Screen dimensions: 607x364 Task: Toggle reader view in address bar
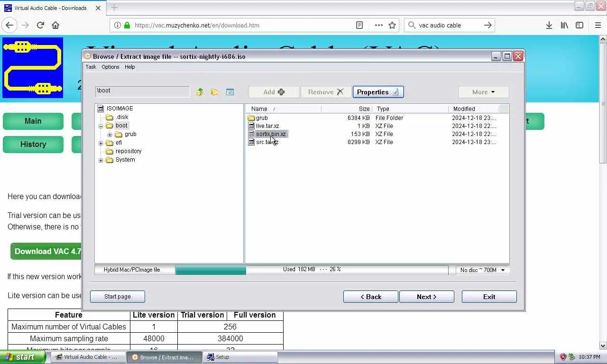tap(359, 25)
